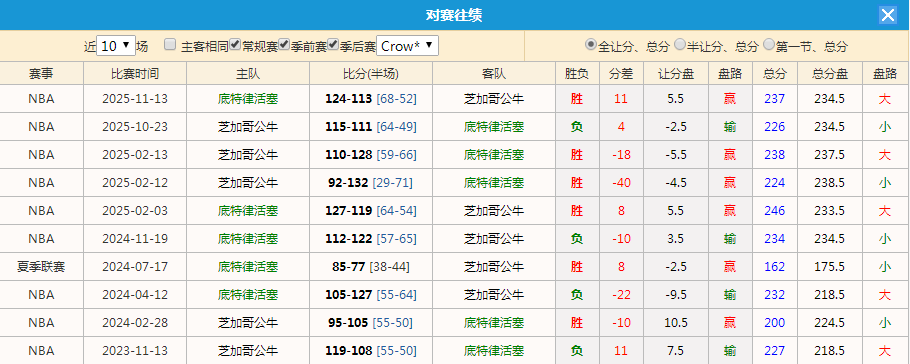Select the date 2023-11-13 in the last row
This screenshot has height=364, width=910.
[135, 351]
